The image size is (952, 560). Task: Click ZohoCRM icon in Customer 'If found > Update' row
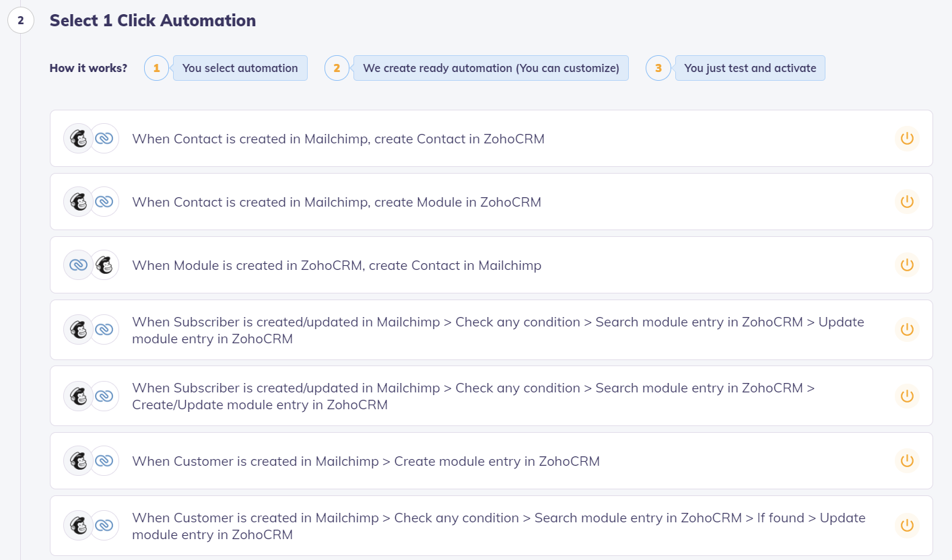click(104, 526)
